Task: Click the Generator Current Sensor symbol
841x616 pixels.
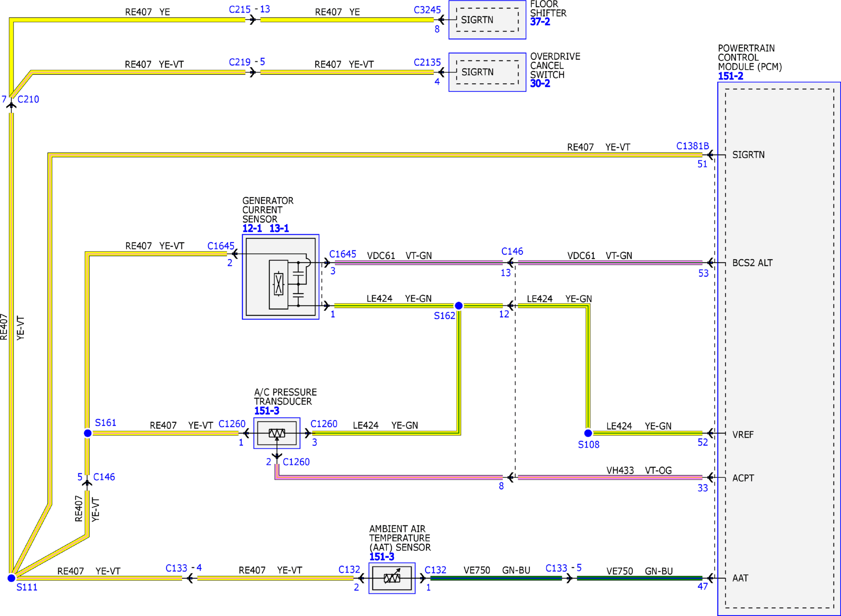Action: click(x=280, y=277)
